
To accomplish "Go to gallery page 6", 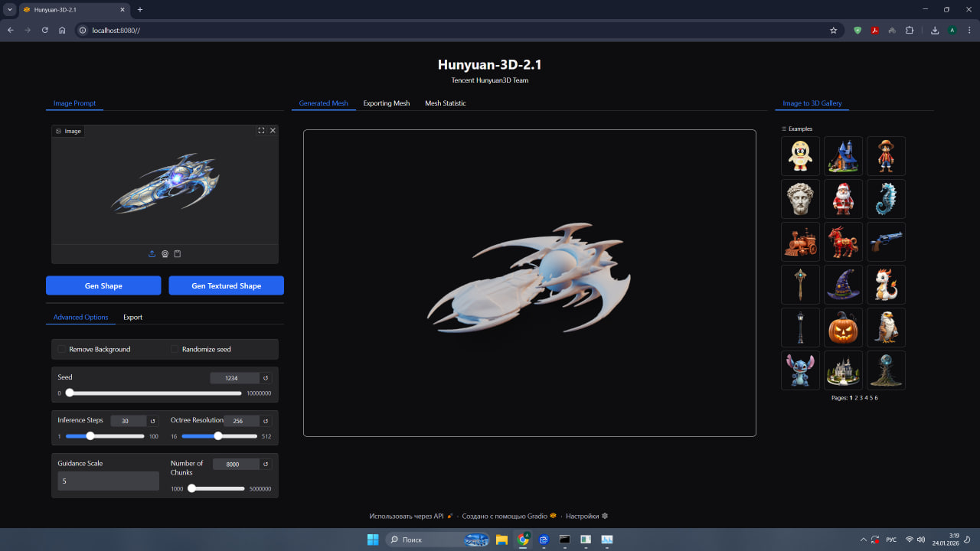I will click(876, 398).
